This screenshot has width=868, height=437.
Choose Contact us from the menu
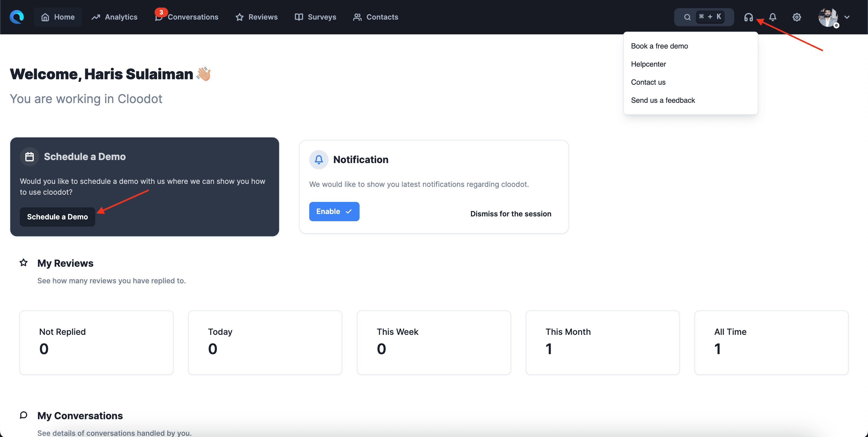click(x=648, y=82)
